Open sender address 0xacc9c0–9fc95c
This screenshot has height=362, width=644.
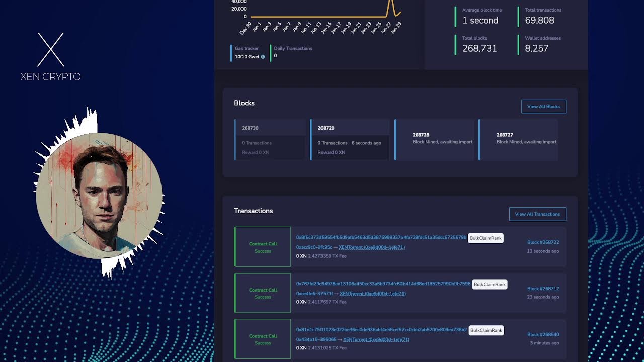coord(314,247)
